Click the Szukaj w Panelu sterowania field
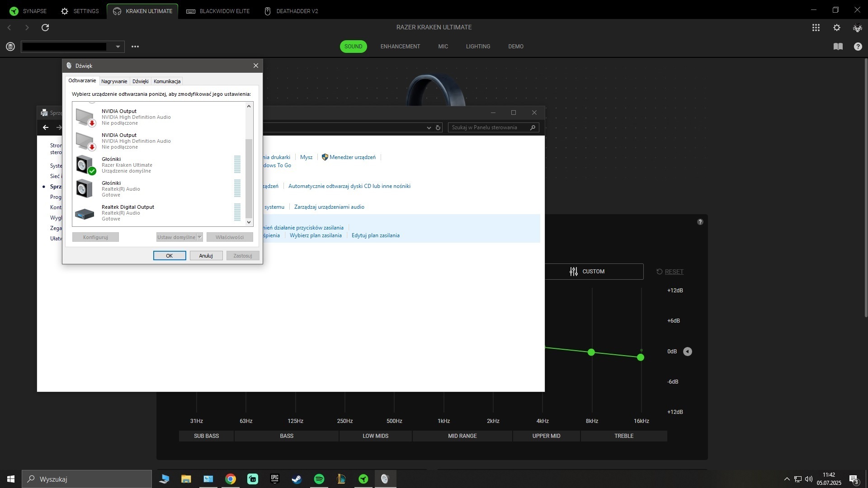Viewport: 868px width, 488px height. tap(493, 127)
